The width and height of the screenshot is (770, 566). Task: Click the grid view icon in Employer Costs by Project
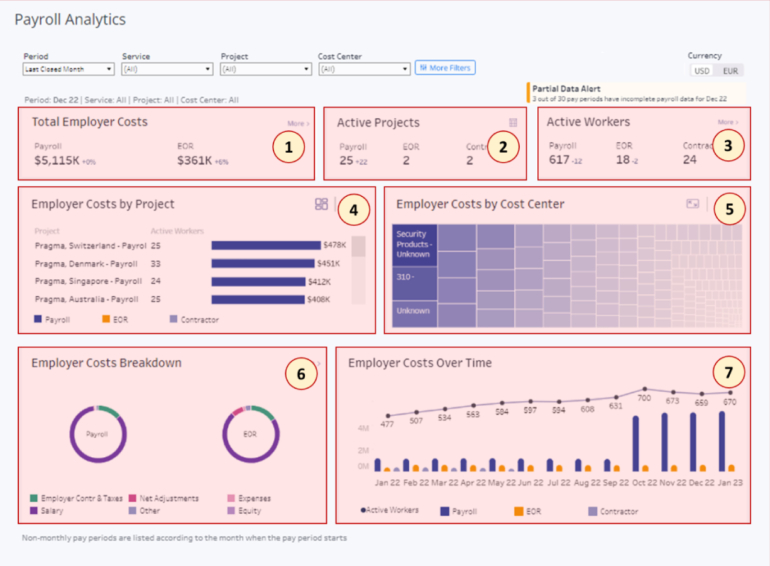(321, 204)
